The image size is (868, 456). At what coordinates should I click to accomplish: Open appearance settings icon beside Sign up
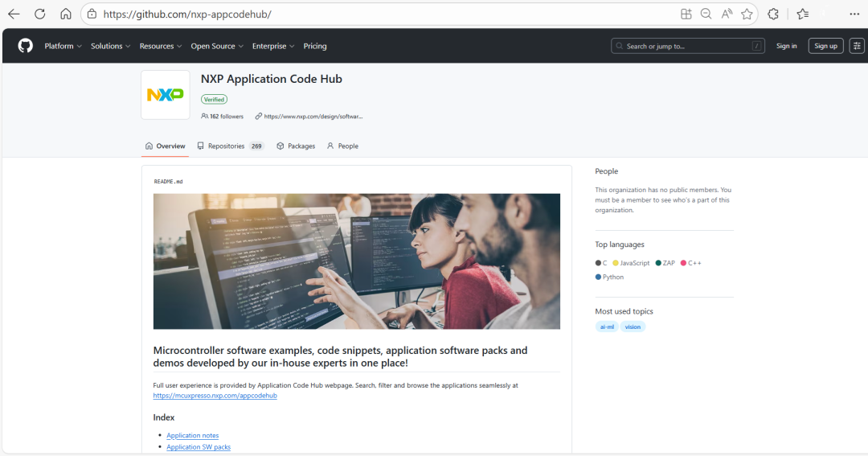coord(857,46)
